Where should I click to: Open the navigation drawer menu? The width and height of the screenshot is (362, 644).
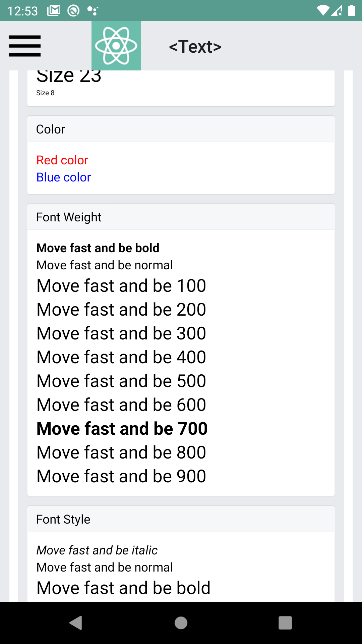coord(24,46)
